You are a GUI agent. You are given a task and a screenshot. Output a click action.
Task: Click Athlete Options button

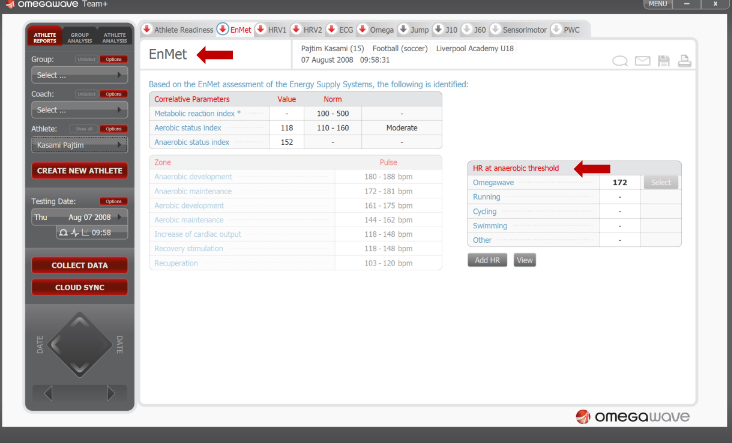(113, 129)
